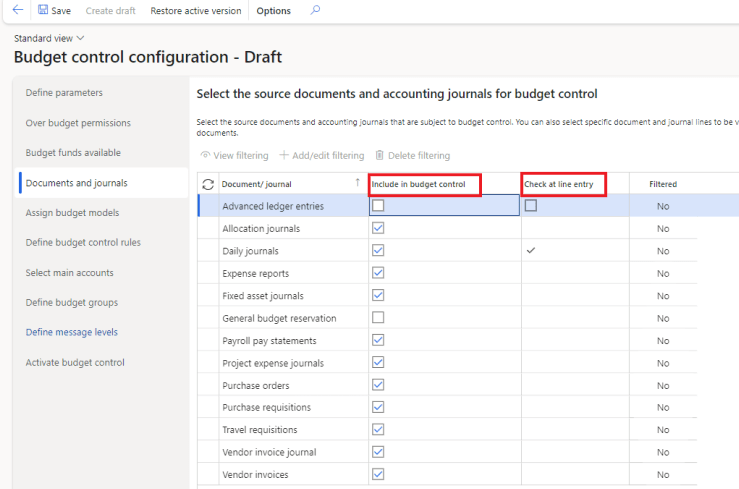Click Restore active version button
This screenshot has height=489, width=739.
(195, 11)
